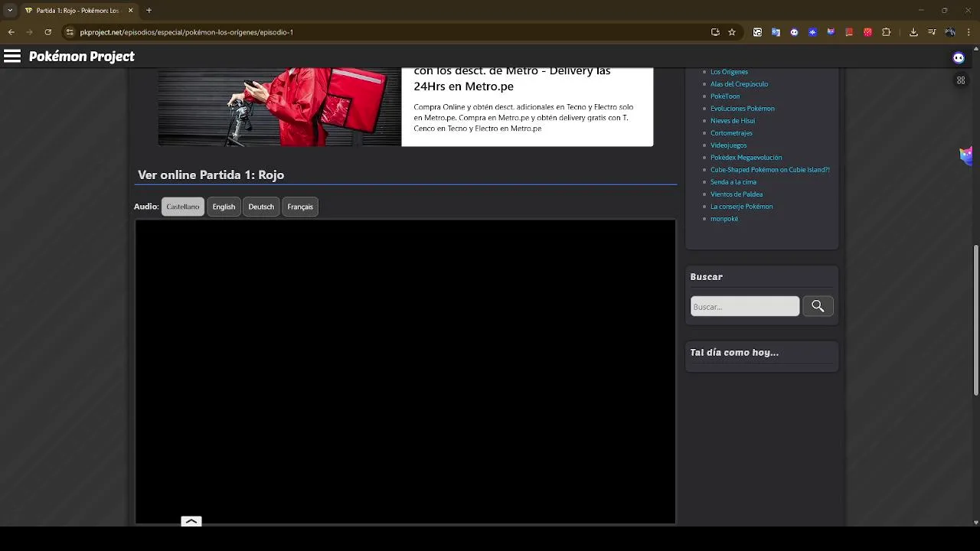Click the scrollbar down arrow

point(976,522)
